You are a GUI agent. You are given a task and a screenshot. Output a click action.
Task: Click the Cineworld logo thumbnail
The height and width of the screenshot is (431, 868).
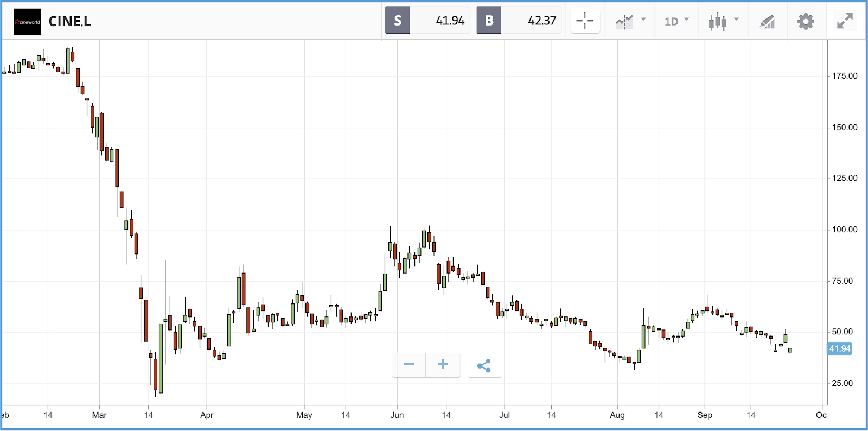point(27,22)
